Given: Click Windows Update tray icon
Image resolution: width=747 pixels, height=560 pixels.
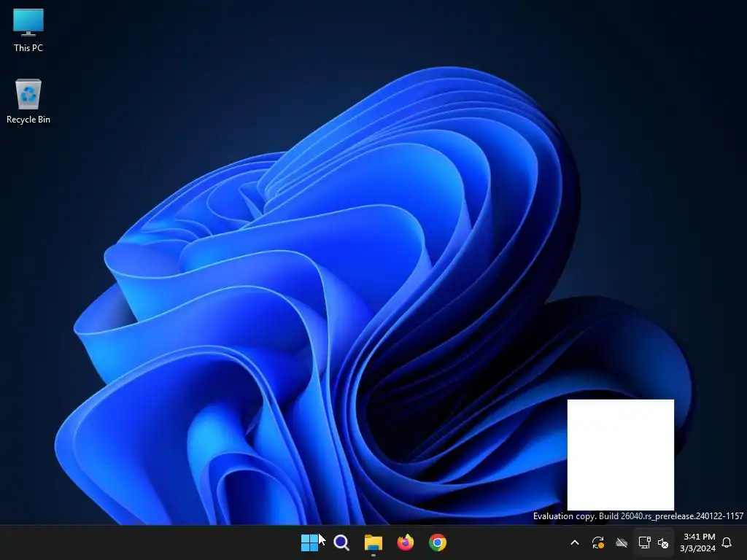Looking at the screenshot, I should coord(598,542).
